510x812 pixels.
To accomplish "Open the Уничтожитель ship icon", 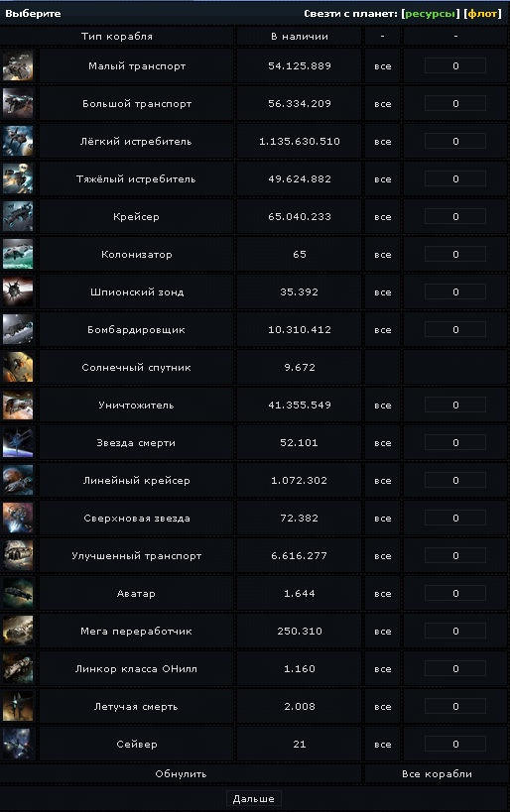I will click(x=18, y=405).
